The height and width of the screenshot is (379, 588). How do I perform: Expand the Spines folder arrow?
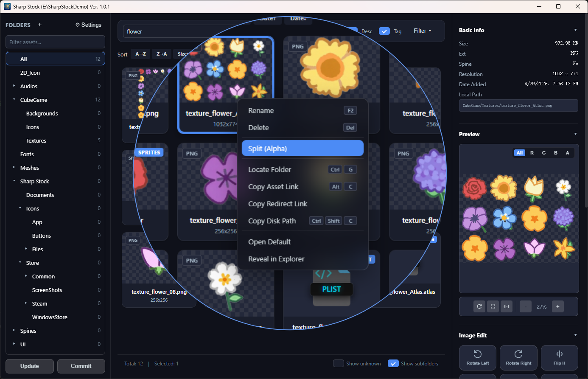click(x=14, y=331)
